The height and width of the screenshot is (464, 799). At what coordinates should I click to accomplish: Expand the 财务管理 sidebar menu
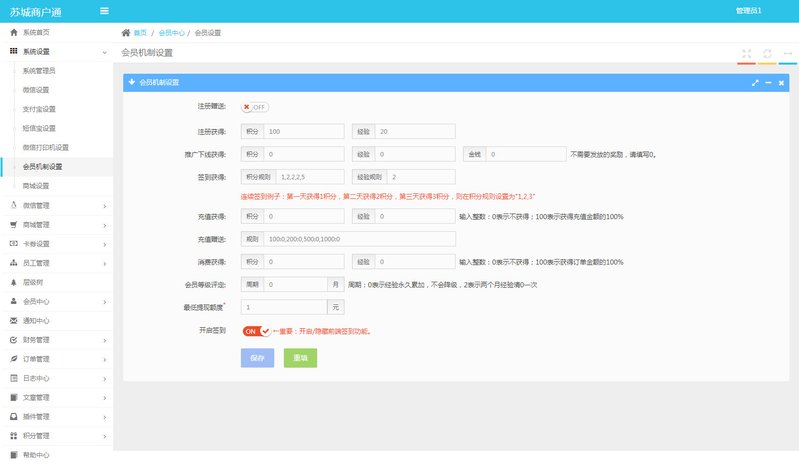click(56, 340)
